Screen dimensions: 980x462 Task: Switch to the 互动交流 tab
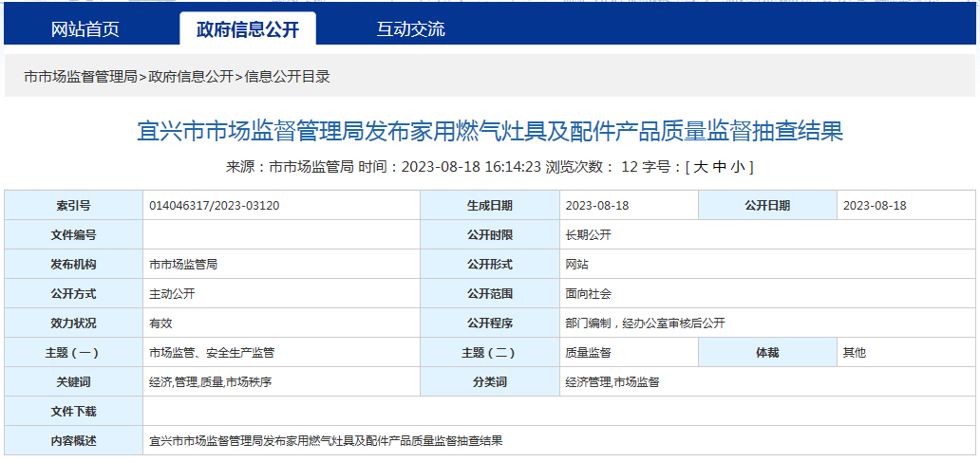[x=410, y=29]
